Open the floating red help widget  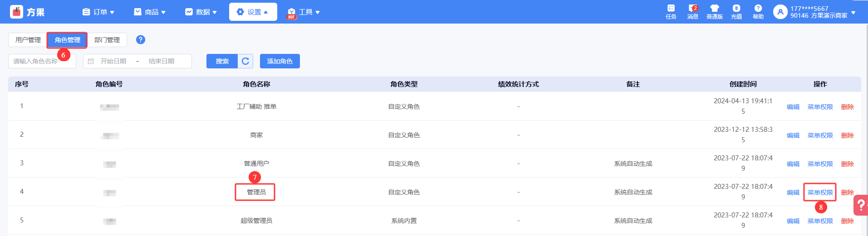(x=861, y=205)
